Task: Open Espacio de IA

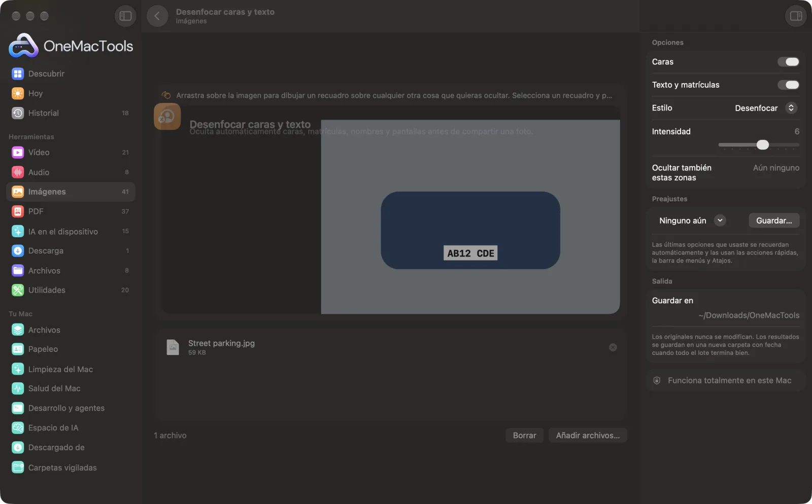Action: pyautogui.click(x=71, y=427)
